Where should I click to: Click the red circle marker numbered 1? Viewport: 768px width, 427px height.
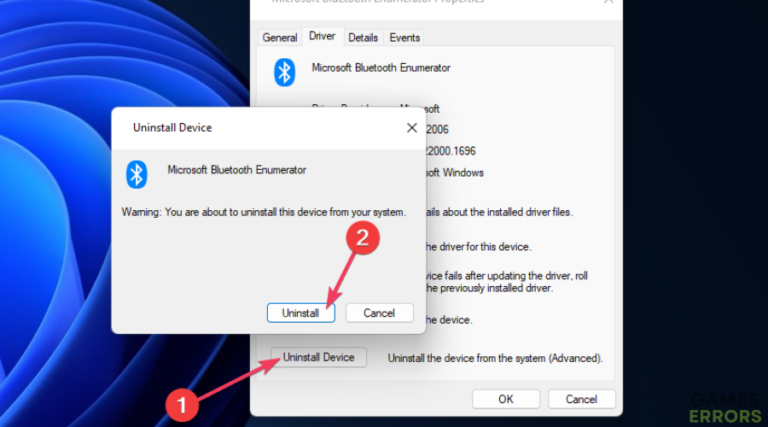click(x=182, y=405)
